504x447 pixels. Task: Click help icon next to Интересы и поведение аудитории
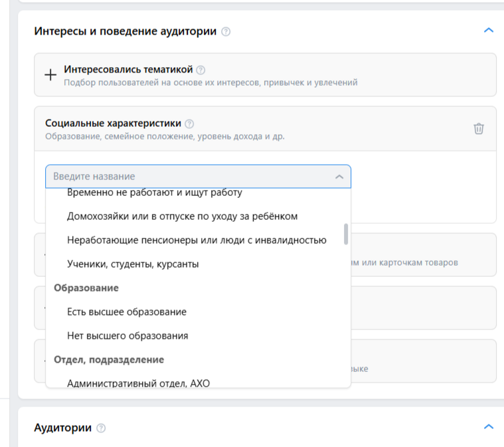coord(226,31)
